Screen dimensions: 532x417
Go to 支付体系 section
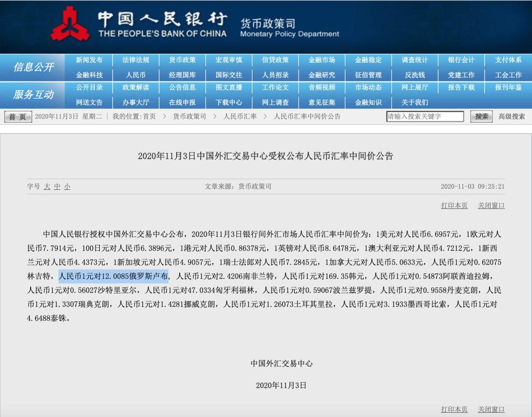click(x=508, y=60)
